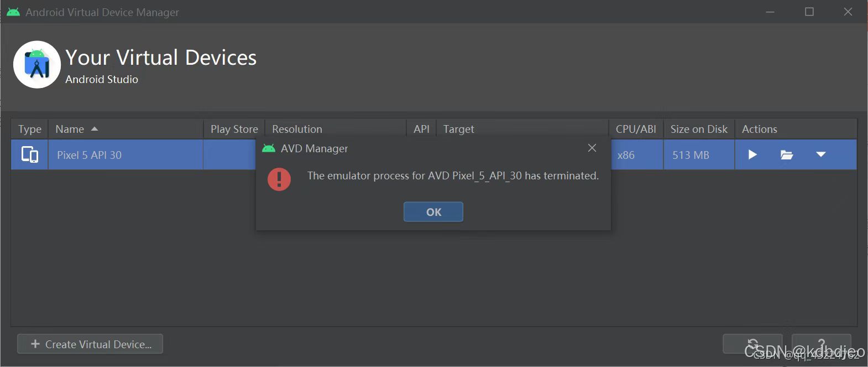Expand the Actions dropdown arrow for Pixel 5
The image size is (868, 367).
(x=821, y=154)
